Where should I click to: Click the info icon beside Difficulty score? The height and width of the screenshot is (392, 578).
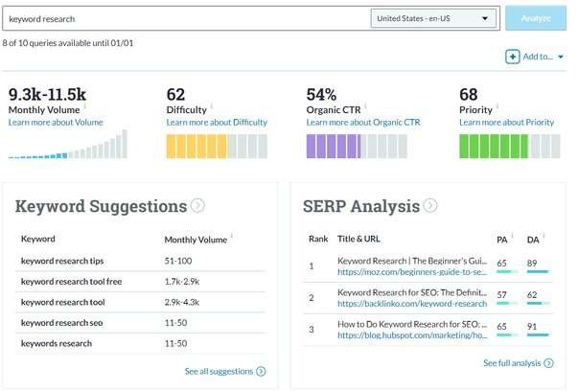coord(211,106)
